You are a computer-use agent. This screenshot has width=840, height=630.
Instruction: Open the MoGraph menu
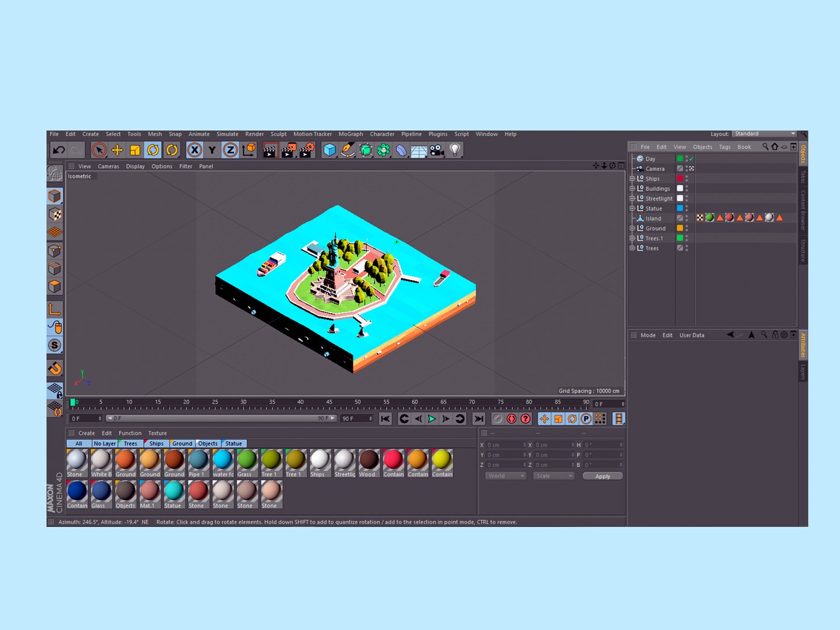pos(351,134)
